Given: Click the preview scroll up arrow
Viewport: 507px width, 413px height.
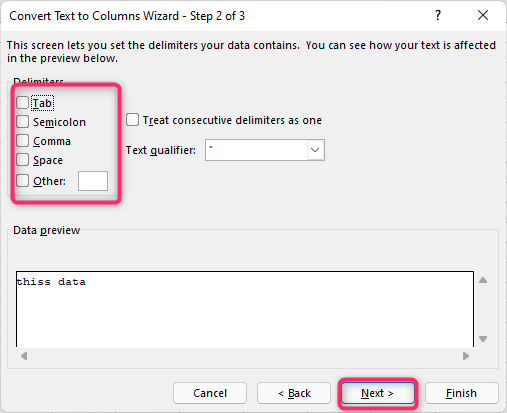Looking at the screenshot, I should click(x=483, y=280).
